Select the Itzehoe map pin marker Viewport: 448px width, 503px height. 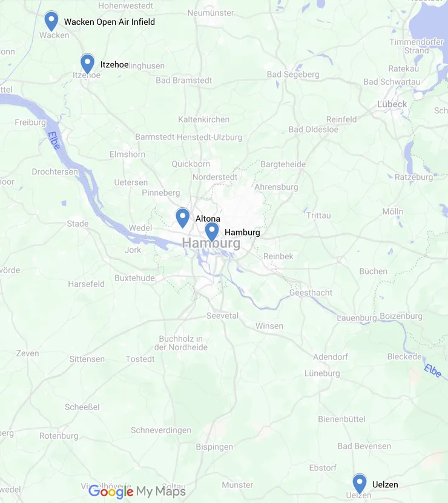[87, 64]
